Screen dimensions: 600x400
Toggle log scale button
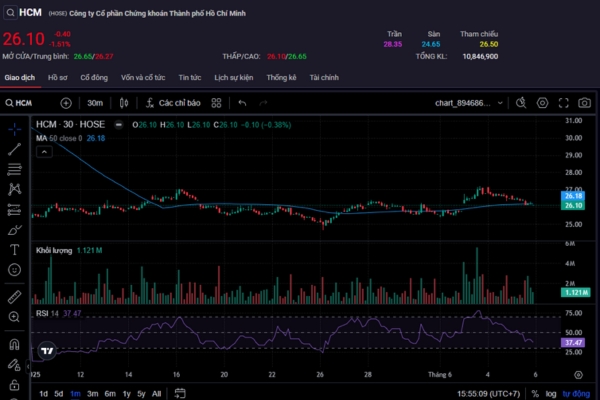[551, 393]
